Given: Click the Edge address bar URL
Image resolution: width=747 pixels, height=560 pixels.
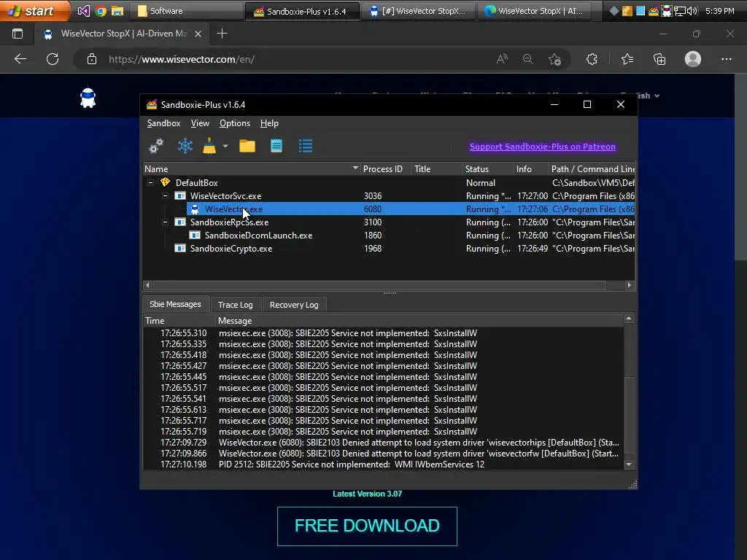Looking at the screenshot, I should pos(182,60).
